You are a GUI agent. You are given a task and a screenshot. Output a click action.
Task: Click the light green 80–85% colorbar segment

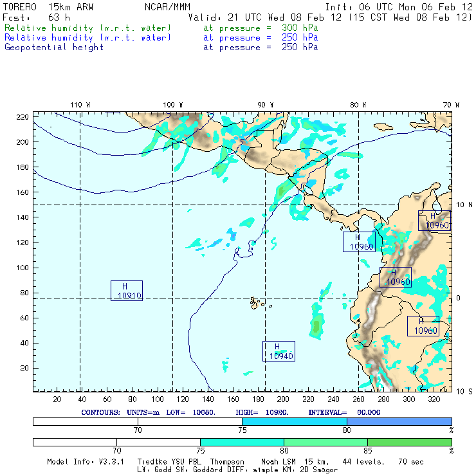[325, 442]
